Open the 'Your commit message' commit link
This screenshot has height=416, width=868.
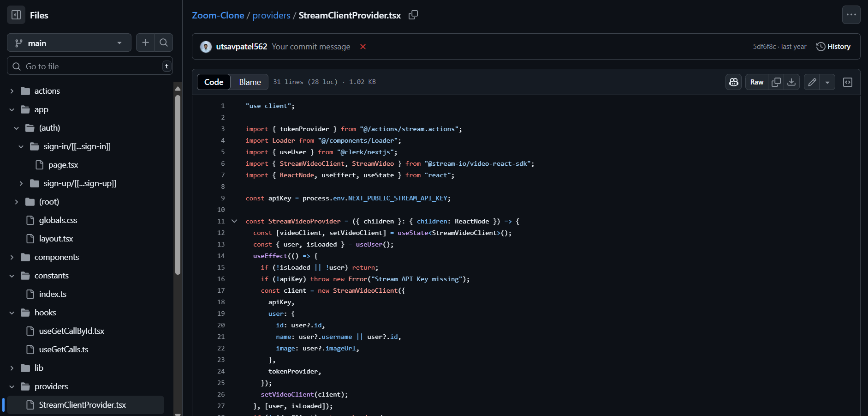(311, 47)
